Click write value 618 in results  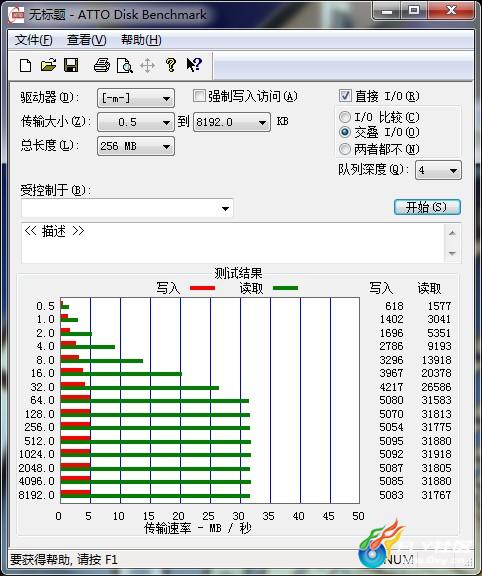coord(394,306)
